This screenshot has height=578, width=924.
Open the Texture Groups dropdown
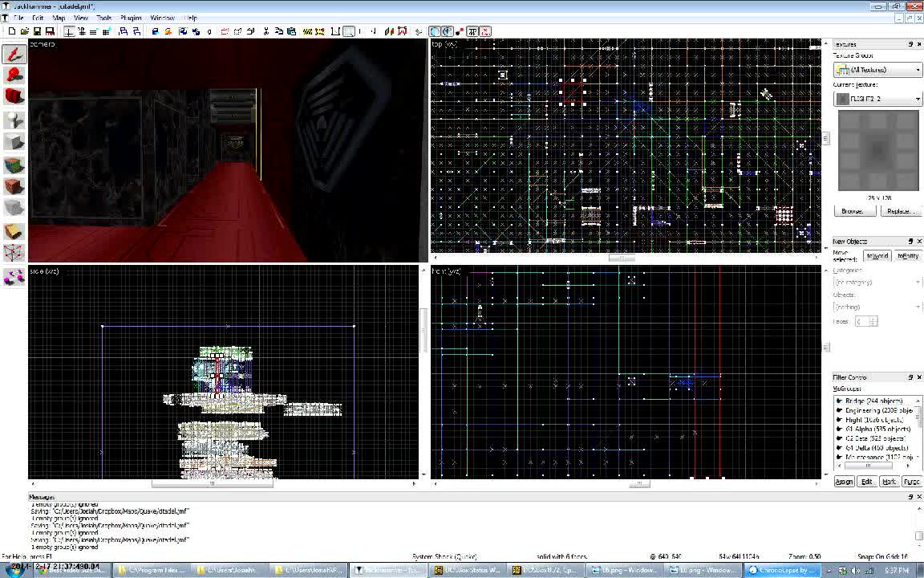tap(917, 70)
